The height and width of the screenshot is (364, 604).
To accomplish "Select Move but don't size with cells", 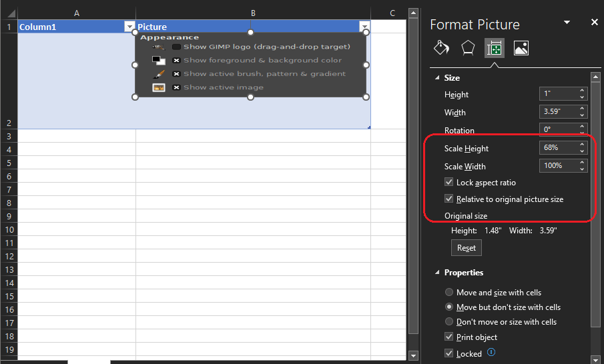I will 449,307.
